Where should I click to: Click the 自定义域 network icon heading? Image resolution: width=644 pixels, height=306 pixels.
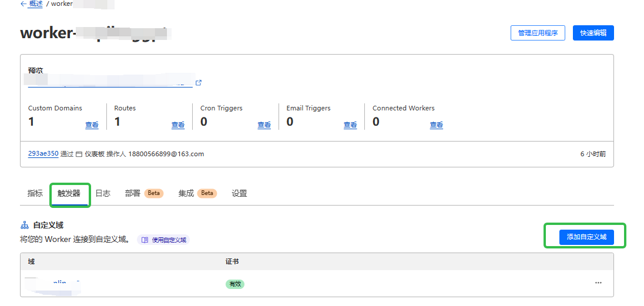pos(25,225)
